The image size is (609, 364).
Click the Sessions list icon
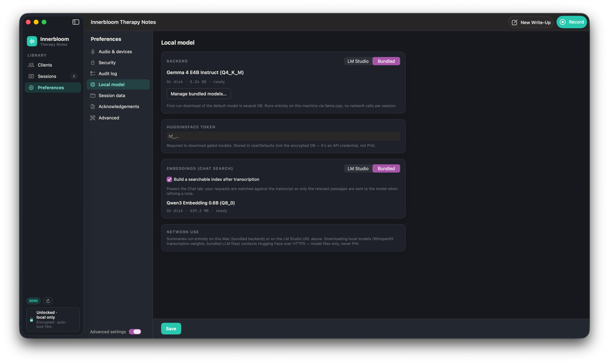click(31, 76)
